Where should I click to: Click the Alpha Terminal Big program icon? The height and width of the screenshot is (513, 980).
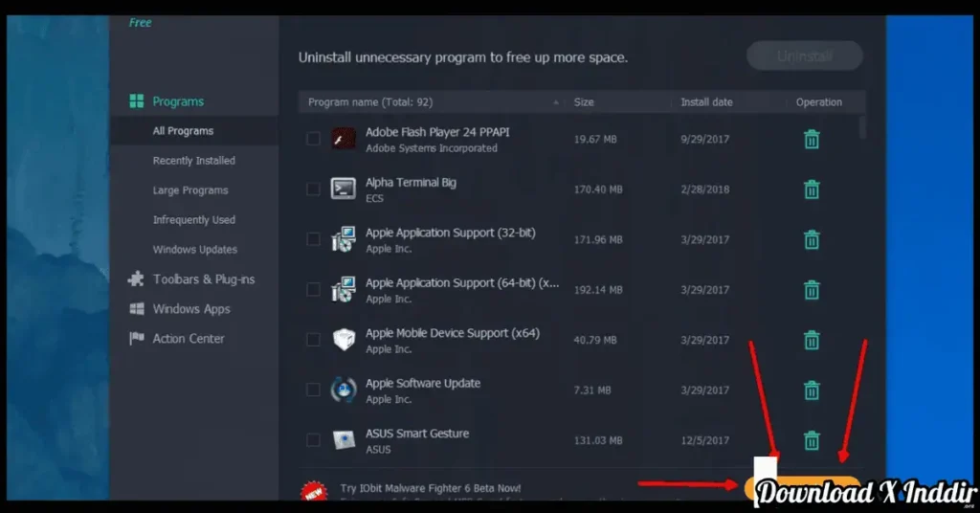click(344, 189)
